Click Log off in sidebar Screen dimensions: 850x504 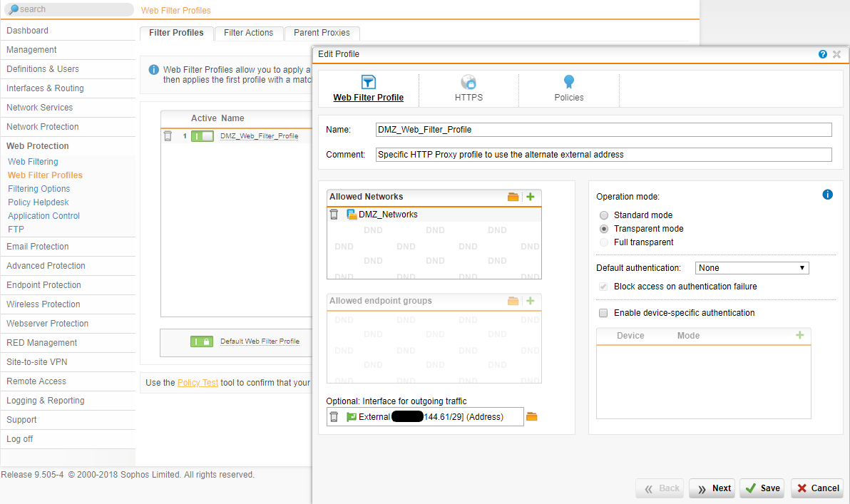(x=68, y=439)
